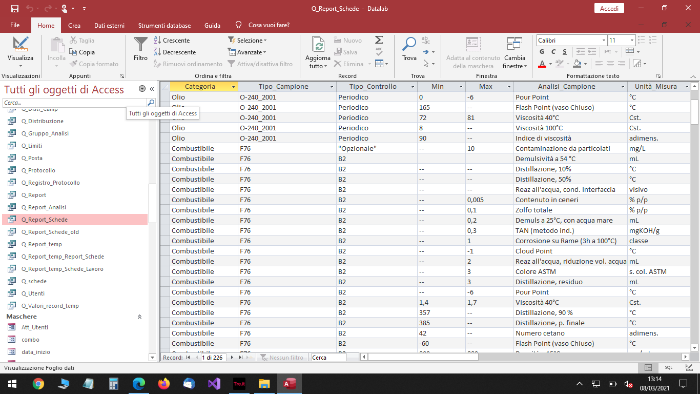Switch to the Crea tab
This screenshot has width=700, height=394.
[74, 25]
